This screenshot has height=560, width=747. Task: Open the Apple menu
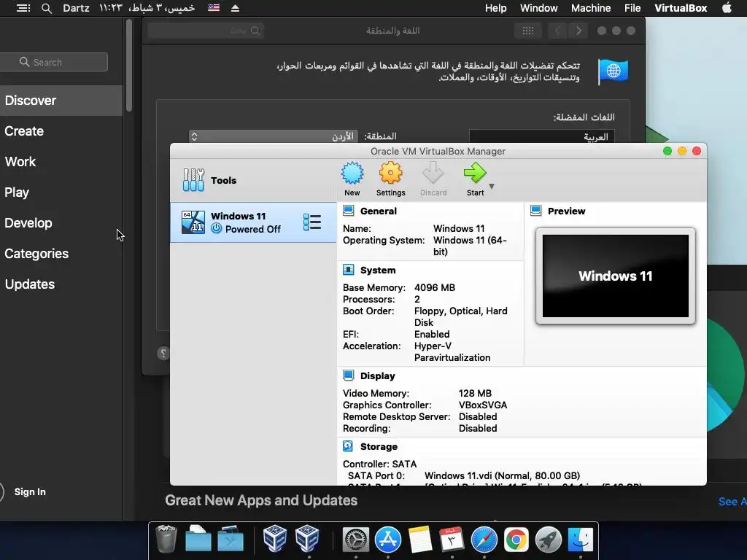(727, 8)
